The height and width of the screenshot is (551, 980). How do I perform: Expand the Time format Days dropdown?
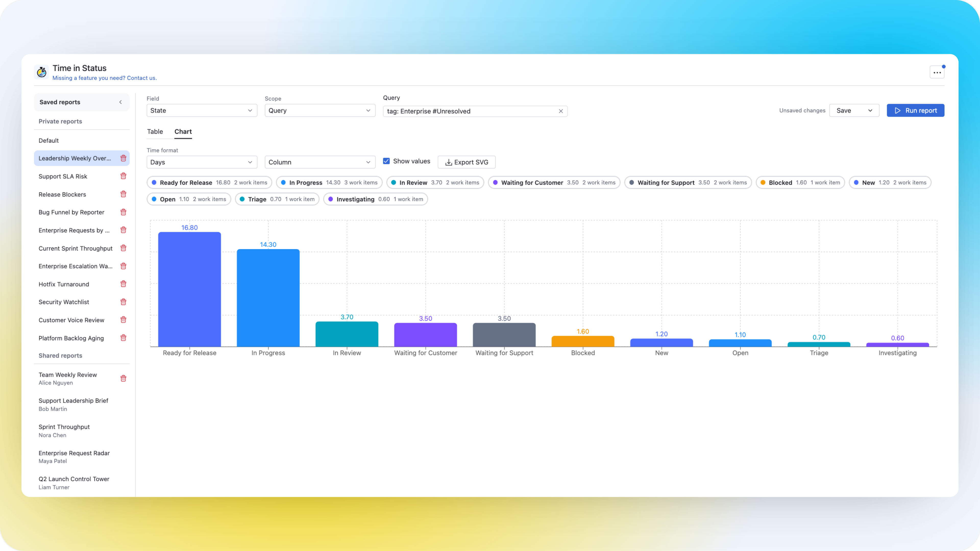(x=202, y=162)
